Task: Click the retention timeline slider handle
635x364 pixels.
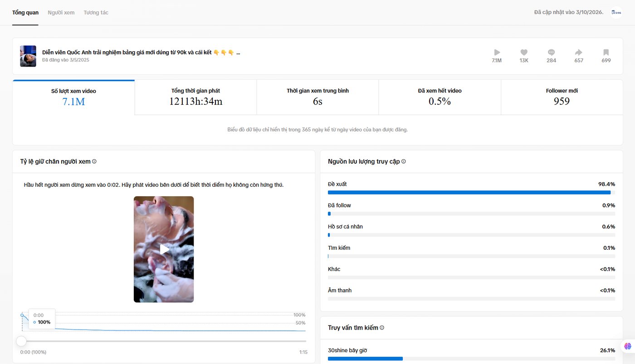Action: (x=21, y=341)
